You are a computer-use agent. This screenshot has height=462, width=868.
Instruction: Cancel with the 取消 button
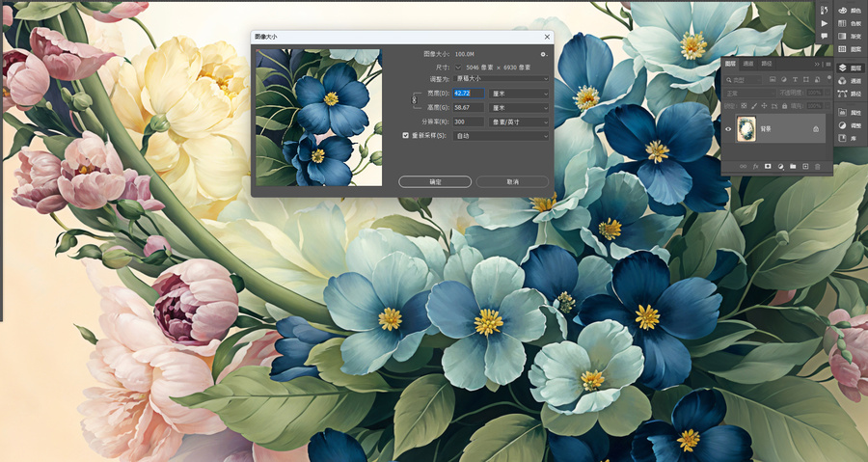513,181
